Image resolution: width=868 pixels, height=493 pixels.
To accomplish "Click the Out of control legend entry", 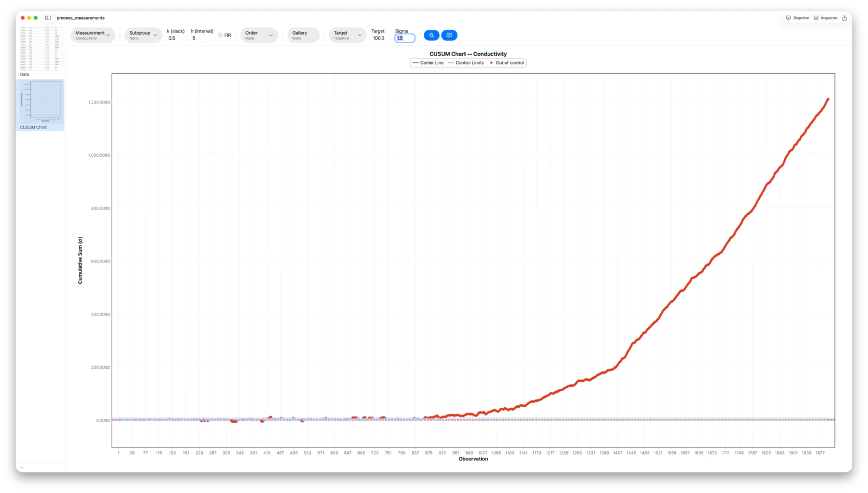I will click(x=507, y=63).
